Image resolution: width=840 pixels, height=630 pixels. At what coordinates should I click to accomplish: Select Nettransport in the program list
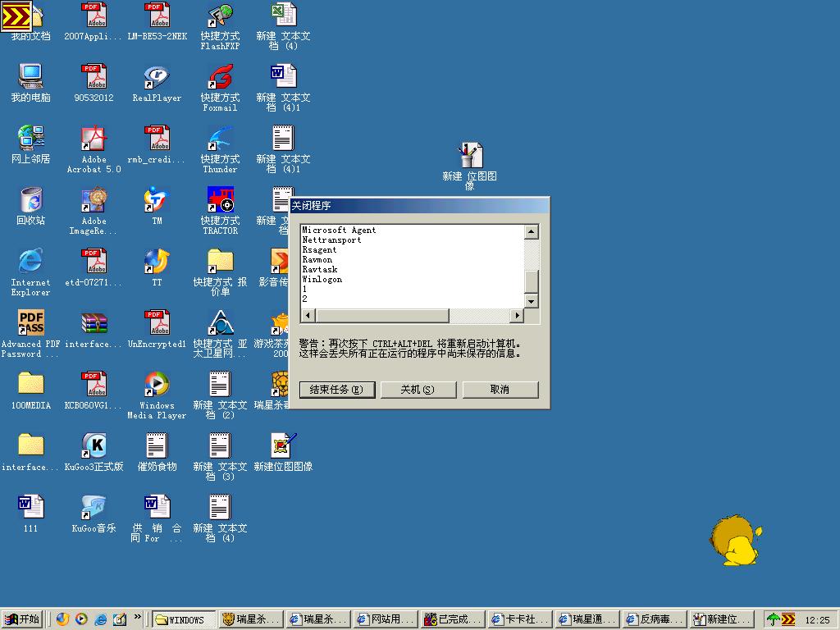click(331, 240)
